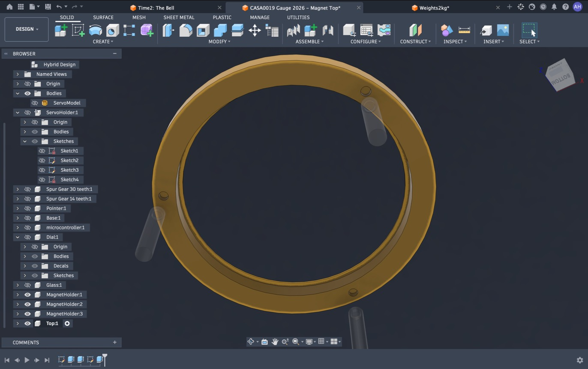Open the MODIFY menu label
Image resolution: width=588 pixels, height=369 pixels.
[x=219, y=42]
